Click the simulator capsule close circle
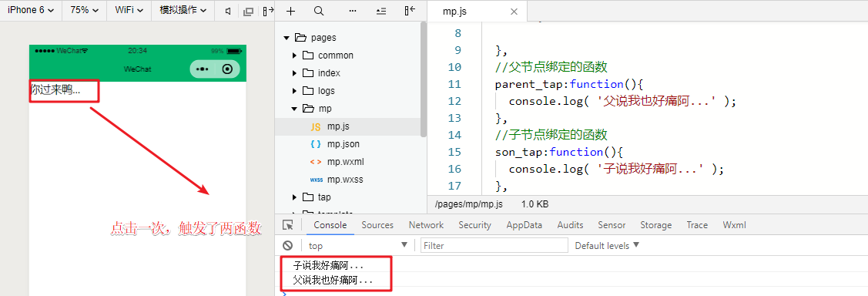Screen dimensions: 868x296 pos(227,69)
